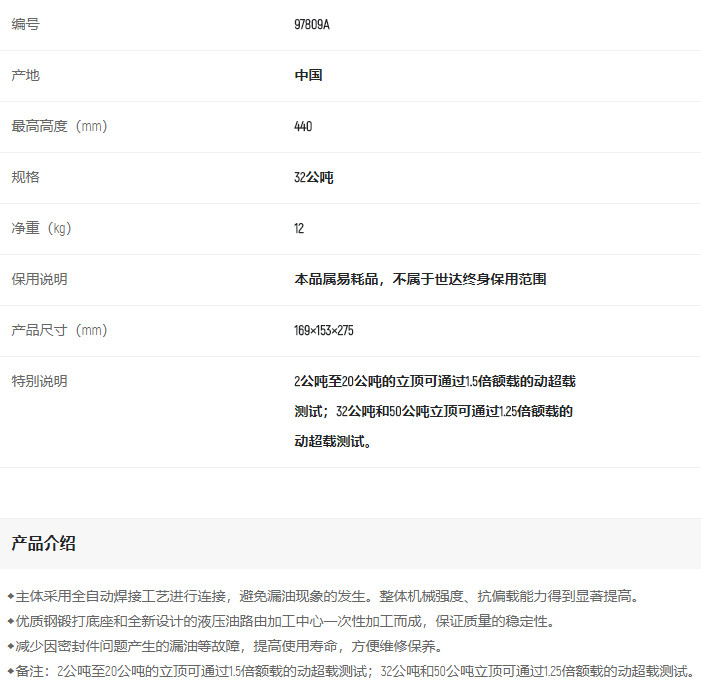Click the bullet starting with 主体采用全自动焊接工艺
Viewport: 701px width, 687px height.
[322, 596]
